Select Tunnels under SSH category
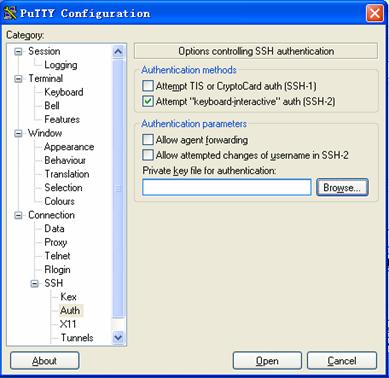This screenshot has height=378, width=389. (x=77, y=338)
